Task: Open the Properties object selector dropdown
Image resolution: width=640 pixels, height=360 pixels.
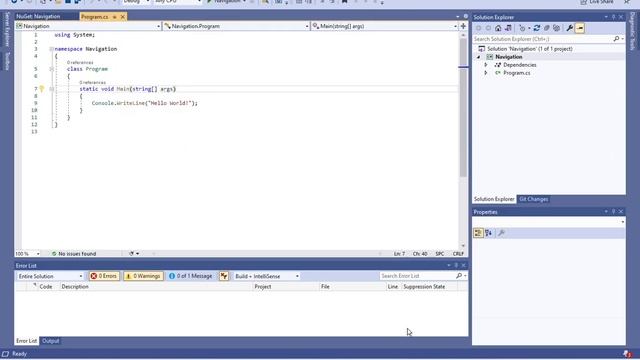Action: pos(622,222)
